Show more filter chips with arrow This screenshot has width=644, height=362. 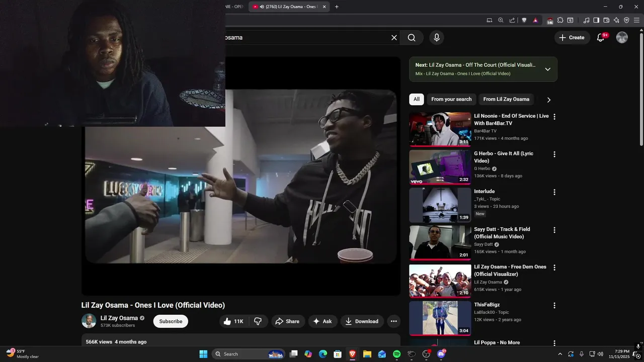tap(548, 100)
